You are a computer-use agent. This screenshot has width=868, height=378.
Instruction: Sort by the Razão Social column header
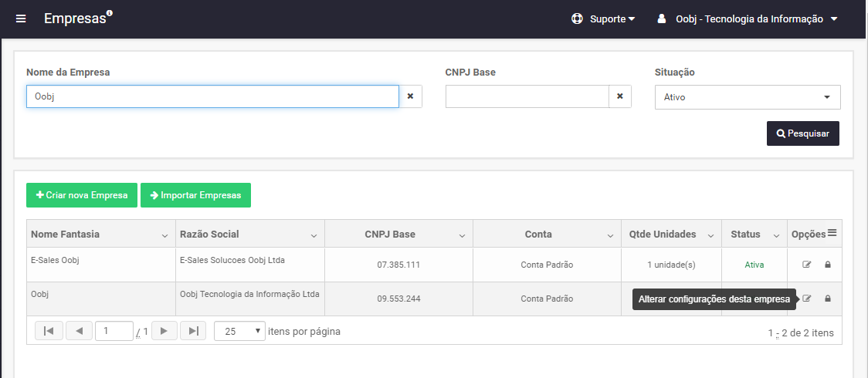pos(210,235)
